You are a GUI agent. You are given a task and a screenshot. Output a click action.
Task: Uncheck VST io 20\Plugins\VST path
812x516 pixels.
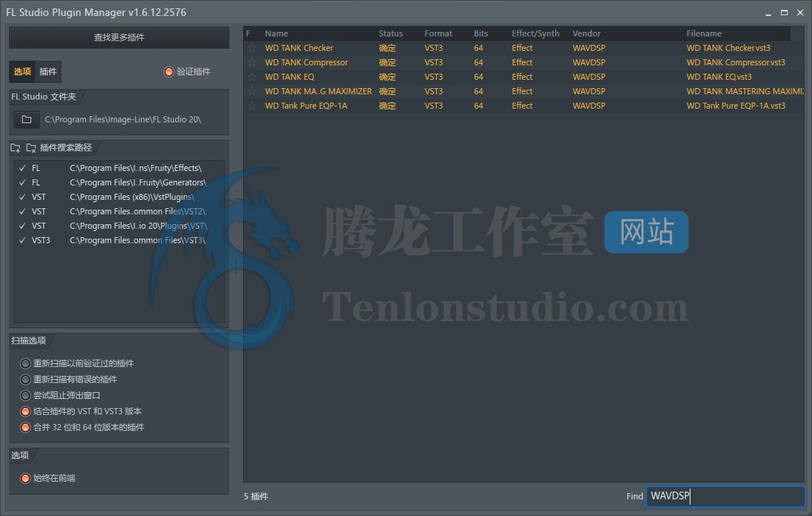[22, 226]
